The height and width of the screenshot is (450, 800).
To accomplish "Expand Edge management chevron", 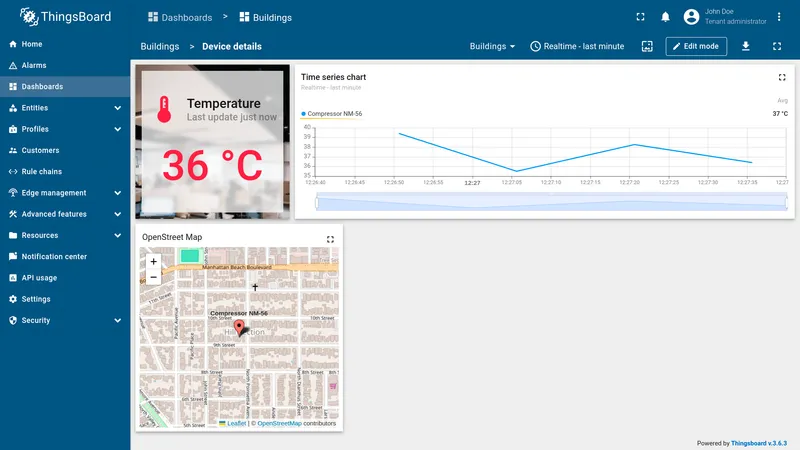I will point(118,193).
